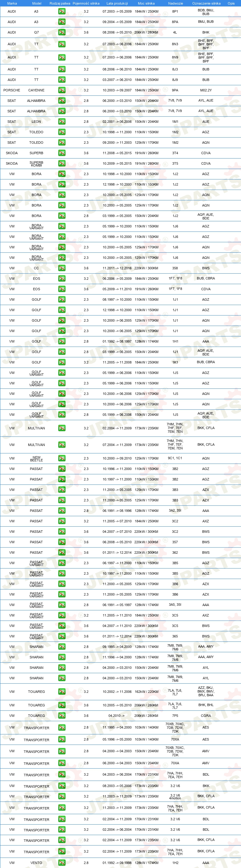
Task: Select the PORSCHE brand cell
Action: (12, 90)
